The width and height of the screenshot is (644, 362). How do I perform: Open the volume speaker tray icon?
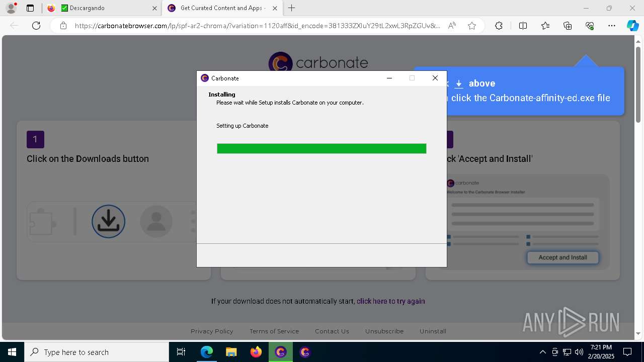[x=579, y=352]
